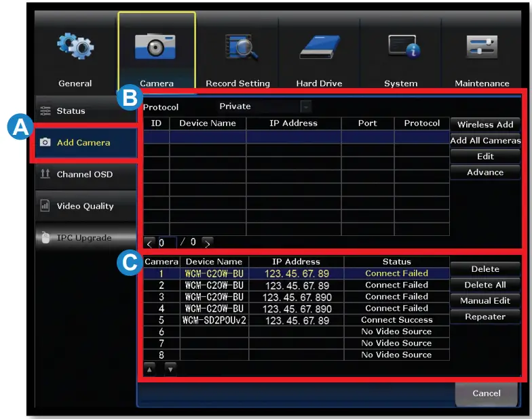Click the Cancel button
Image resolution: width=532 pixels, height=419 pixels.
tap(486, 393)
